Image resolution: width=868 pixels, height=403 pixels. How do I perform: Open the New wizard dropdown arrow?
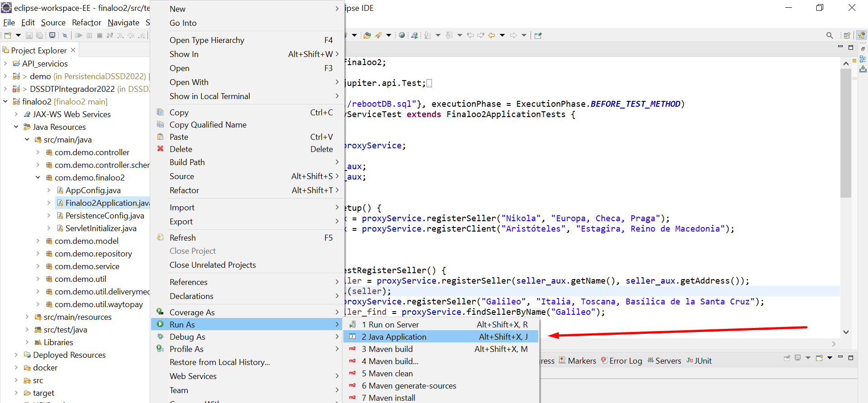coord(18,35)
